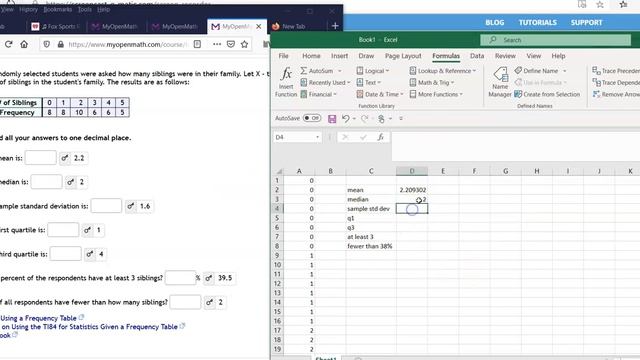Click the mean answer input box
The width and height of the screenshot is (640, 360).
point(40,158)
